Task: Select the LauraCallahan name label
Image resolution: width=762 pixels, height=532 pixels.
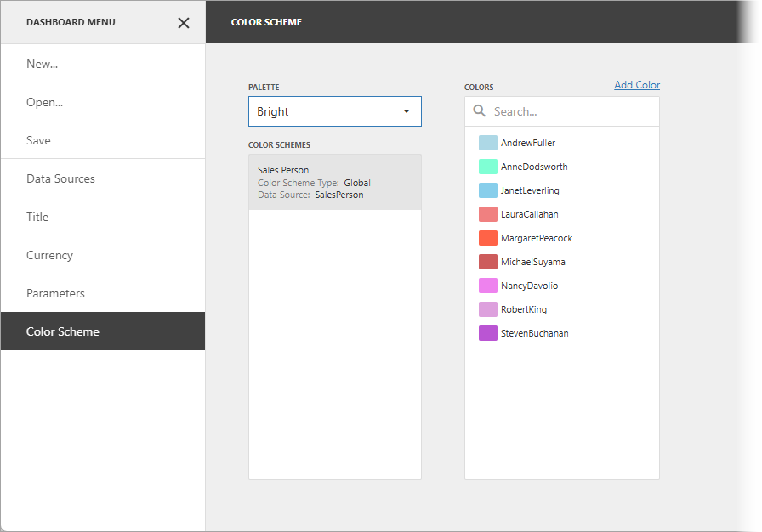Action: pos(529,214)
